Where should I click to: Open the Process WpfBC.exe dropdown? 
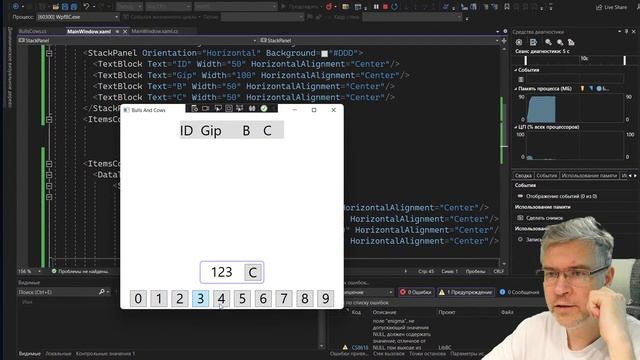(x=78, y=17)
